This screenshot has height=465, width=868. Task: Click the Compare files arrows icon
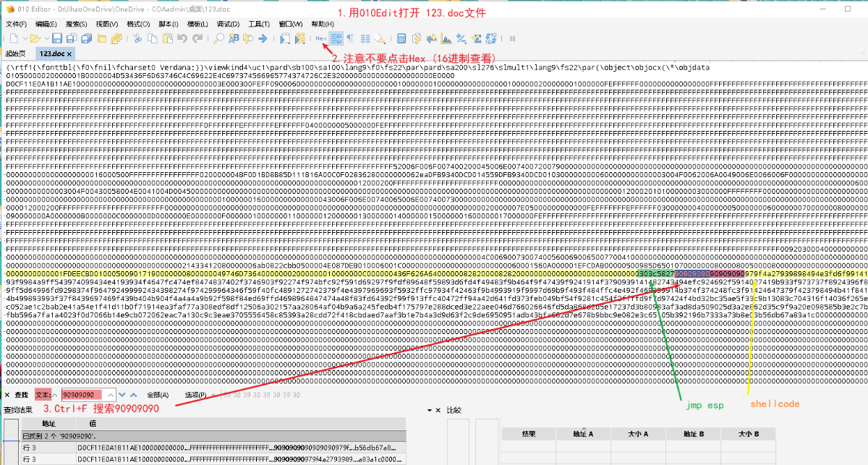click(431, 38)
